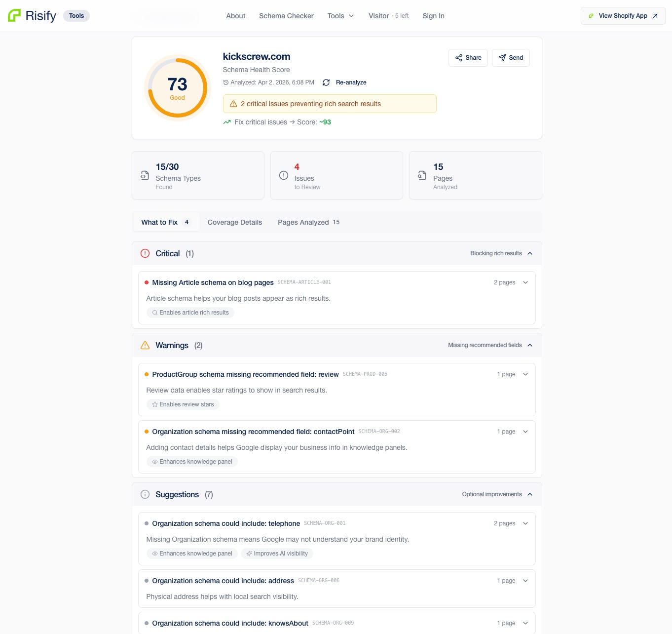This screenshot has height=634, width=672.
Task: Open Schema Checker in navigation
Action: click(286, 16)
